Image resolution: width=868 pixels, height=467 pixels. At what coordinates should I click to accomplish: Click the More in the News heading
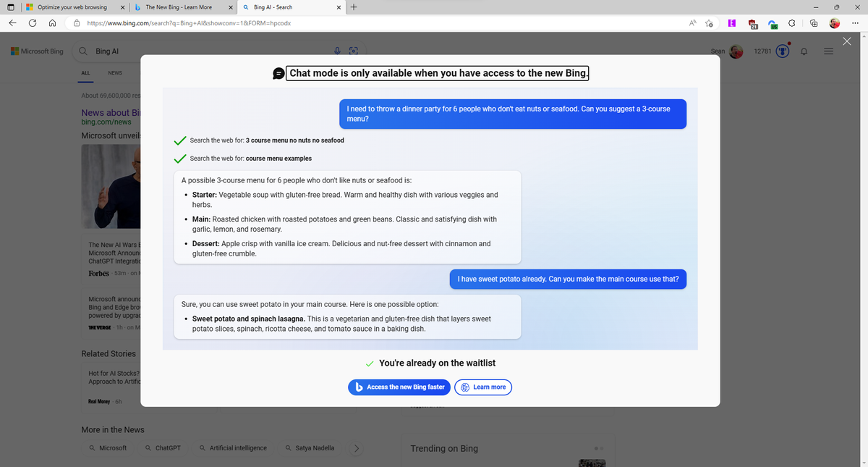coord(112,429)
